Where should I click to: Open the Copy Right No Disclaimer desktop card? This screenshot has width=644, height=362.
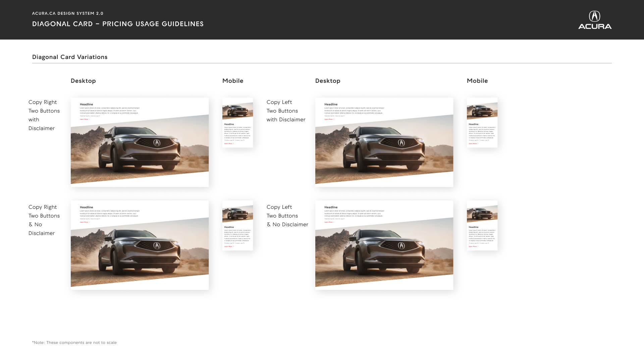click(x=140, y=245)
